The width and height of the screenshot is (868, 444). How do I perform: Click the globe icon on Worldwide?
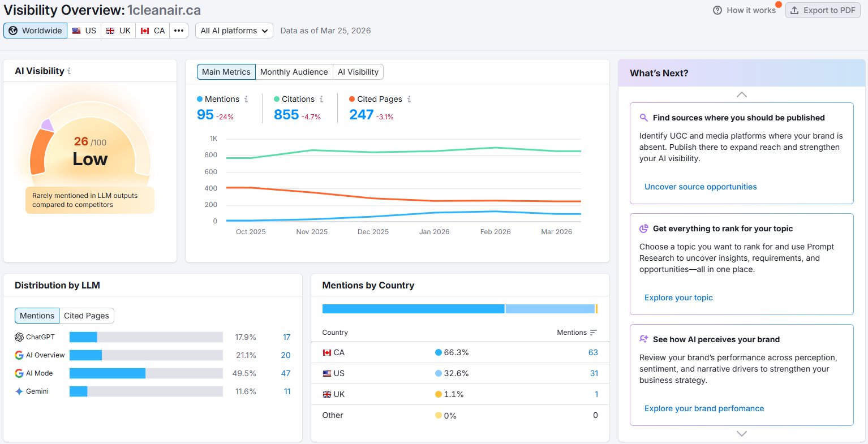[x=13, y=31]
